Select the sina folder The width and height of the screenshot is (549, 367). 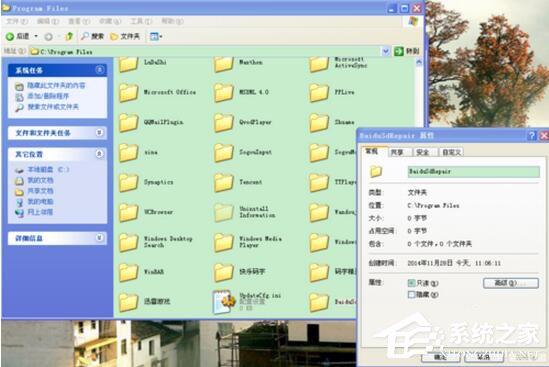coord(139,153)
